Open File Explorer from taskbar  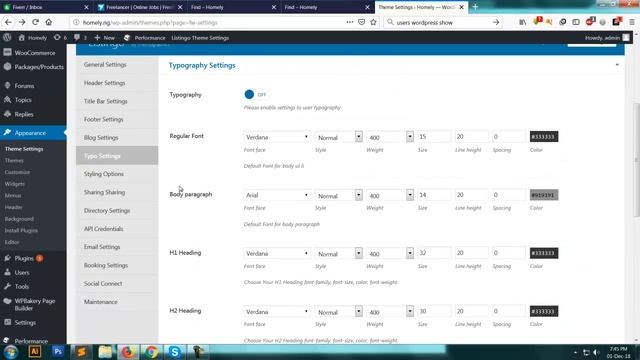[x=104, y=352]
